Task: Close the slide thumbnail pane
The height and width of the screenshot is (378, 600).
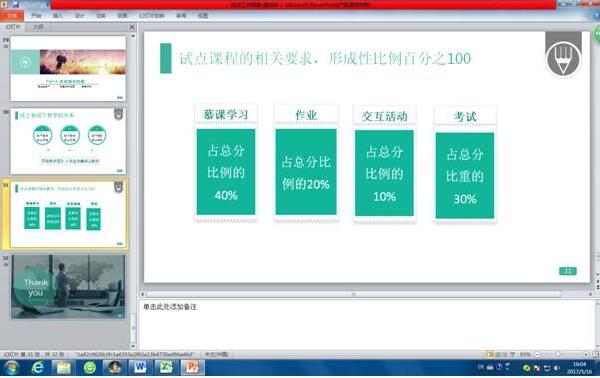Action: 132,27
